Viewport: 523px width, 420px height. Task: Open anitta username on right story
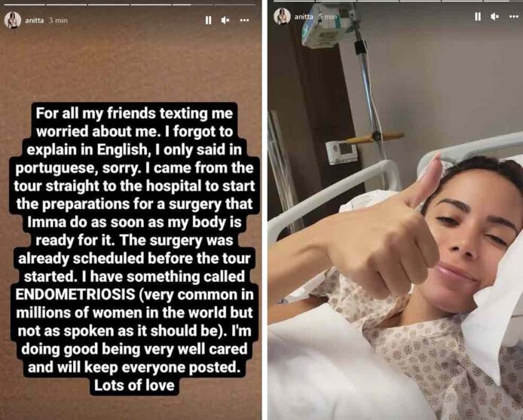pos(304,17)
